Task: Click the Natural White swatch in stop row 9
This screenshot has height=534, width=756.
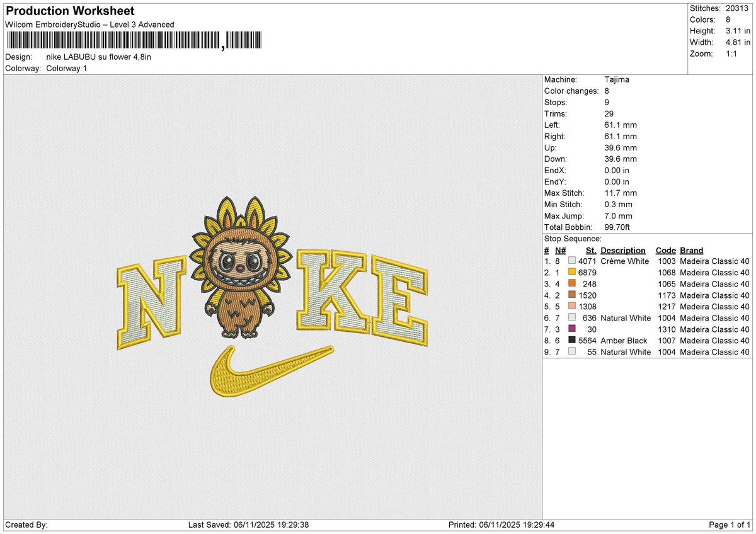Action: pyautogui.click(x=572, y=351)
